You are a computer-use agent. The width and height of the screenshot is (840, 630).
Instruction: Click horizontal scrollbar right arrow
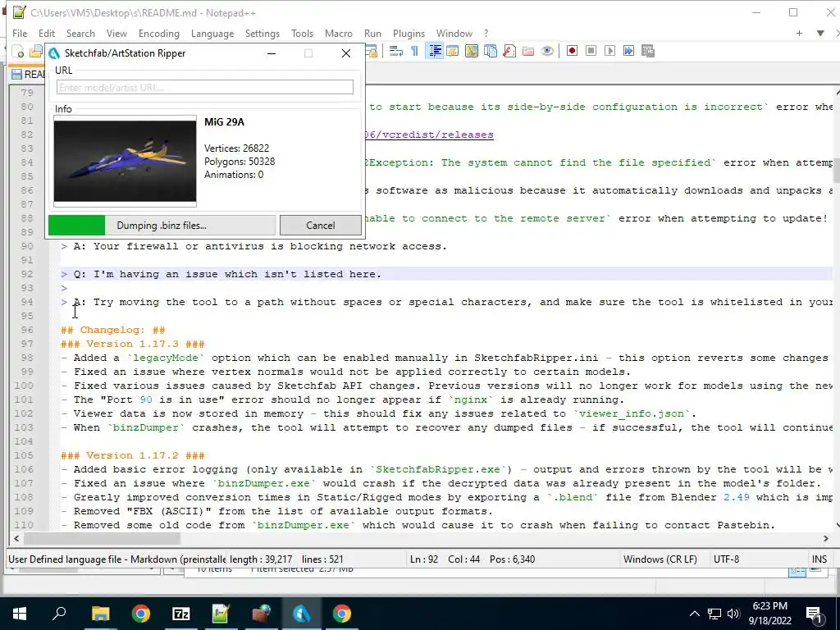(825, 538)
